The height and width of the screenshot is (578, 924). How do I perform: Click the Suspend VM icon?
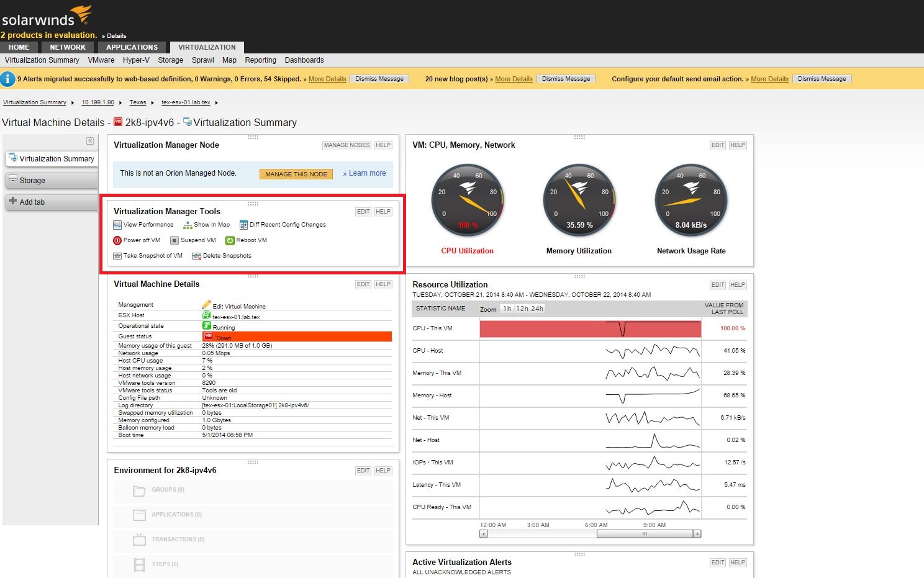(174, 240)
